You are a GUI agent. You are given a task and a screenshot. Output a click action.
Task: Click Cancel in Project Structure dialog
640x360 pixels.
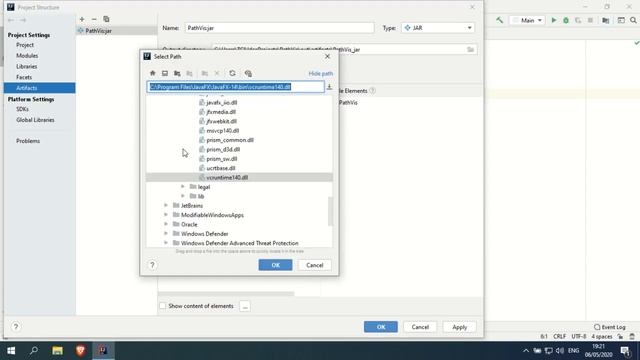[x=420, y=327]
